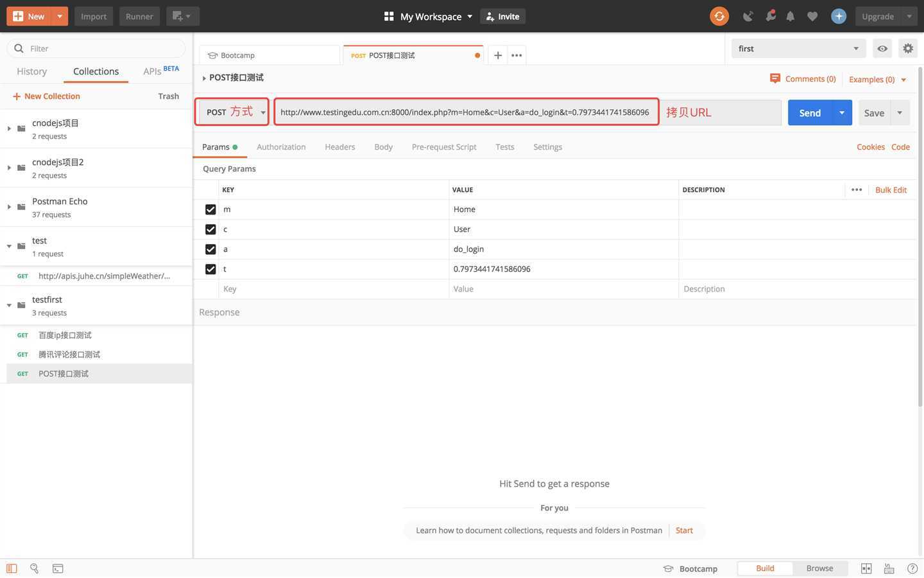Toggle the sidebar icon in status bar

pyautogui.click(x=12, y=568)
